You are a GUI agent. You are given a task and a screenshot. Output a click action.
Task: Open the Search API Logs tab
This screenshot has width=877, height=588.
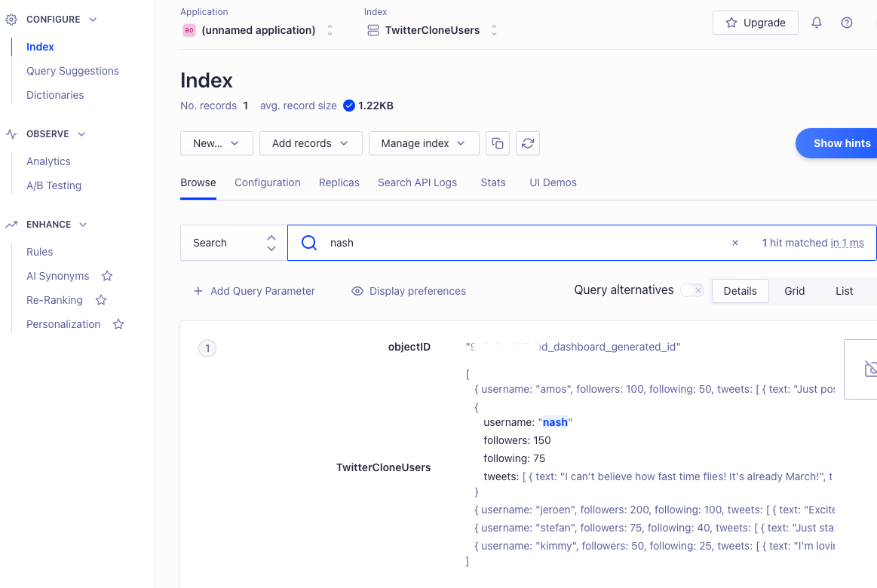(x=417, y=182)
